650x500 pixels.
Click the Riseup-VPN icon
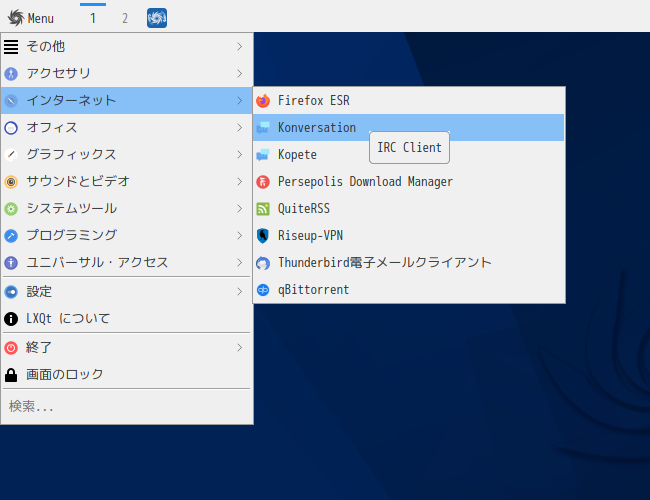[x=263, y=235]
